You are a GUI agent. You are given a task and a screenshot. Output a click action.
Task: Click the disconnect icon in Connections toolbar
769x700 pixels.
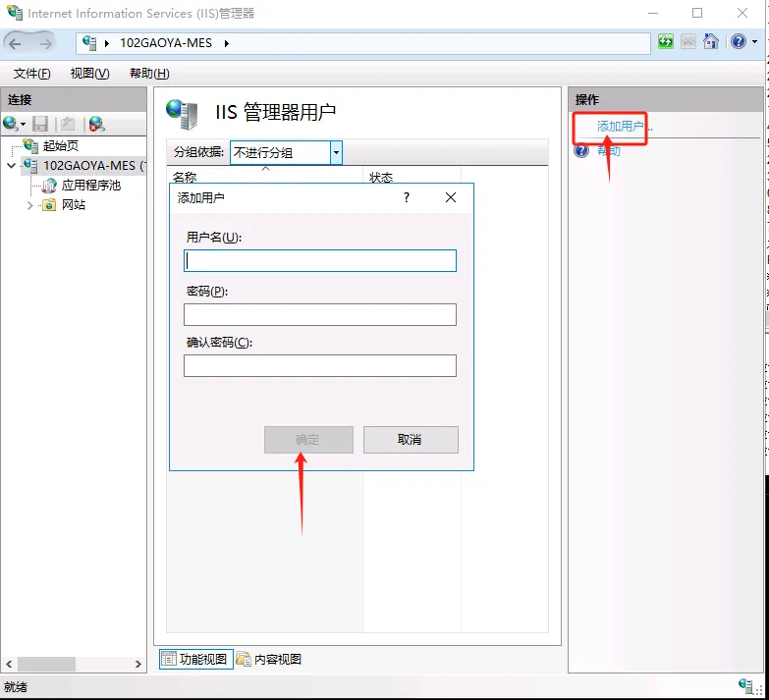tap(95, 124)
